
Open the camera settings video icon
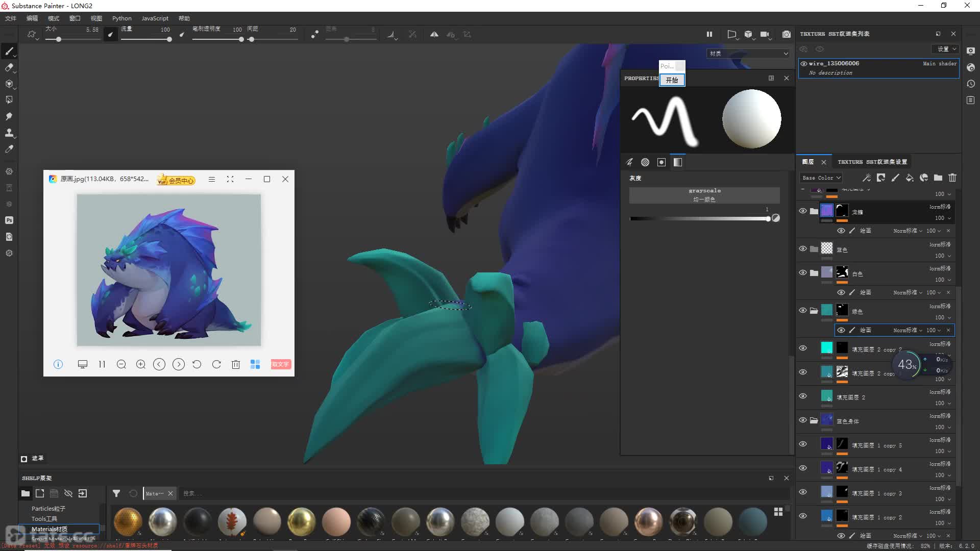pos(765,34)
